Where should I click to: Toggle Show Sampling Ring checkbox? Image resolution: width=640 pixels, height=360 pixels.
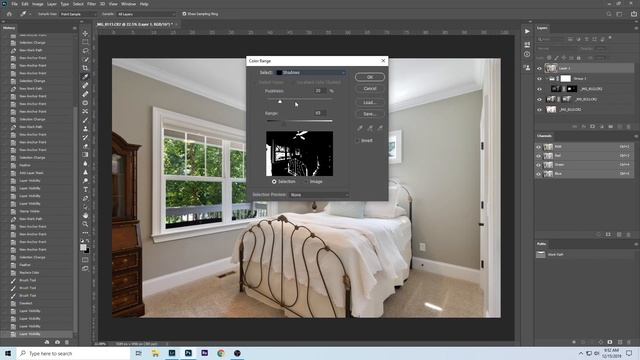pyautogui.click(x=184, y=14)
